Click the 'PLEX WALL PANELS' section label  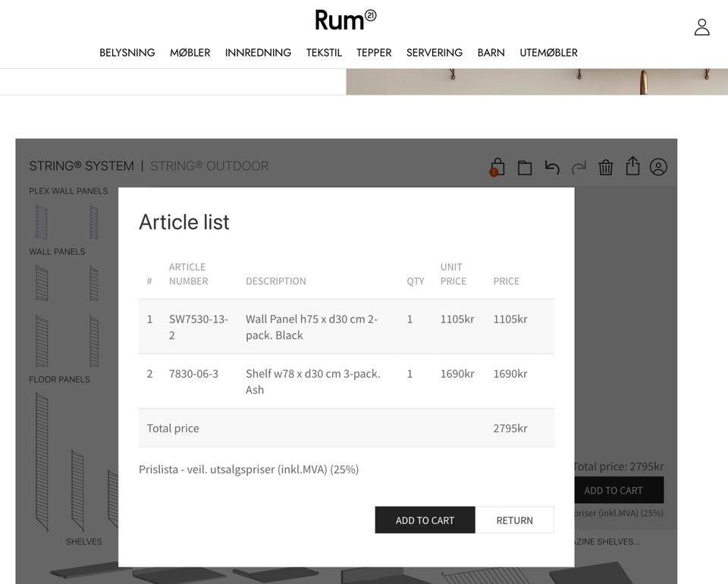point(68,191)
